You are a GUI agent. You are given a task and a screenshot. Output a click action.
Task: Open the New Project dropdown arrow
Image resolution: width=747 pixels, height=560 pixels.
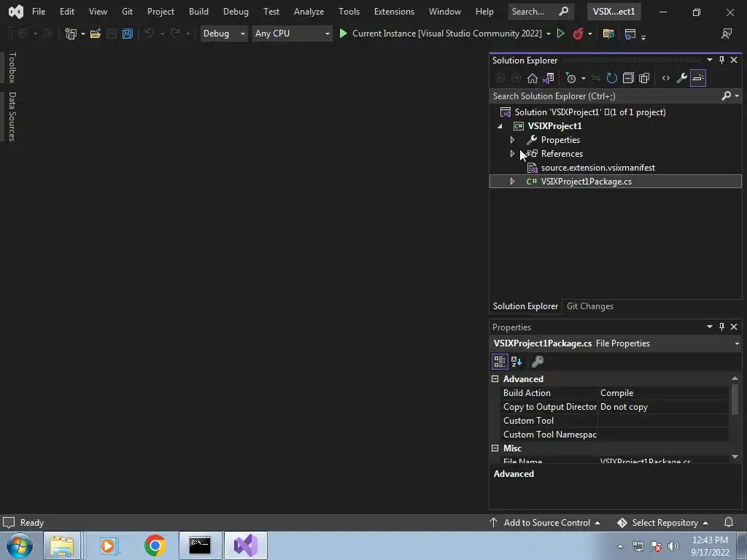coord(83,34)
